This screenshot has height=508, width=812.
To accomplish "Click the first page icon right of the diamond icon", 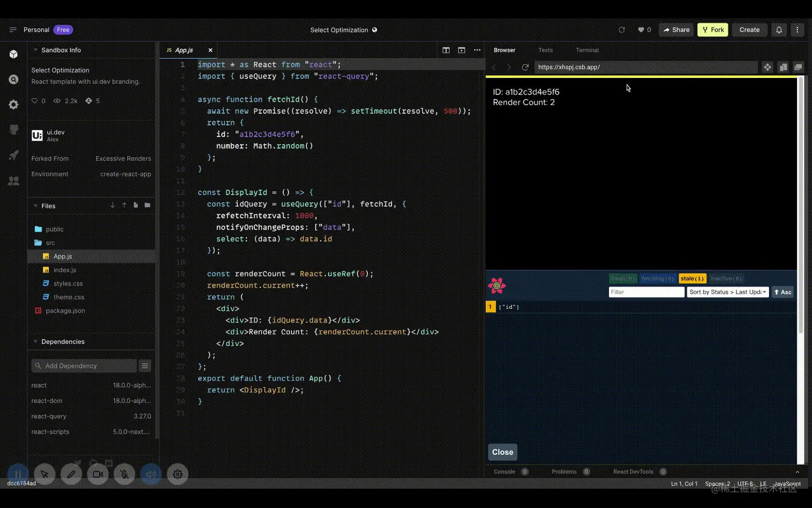I will click(784, 67).
